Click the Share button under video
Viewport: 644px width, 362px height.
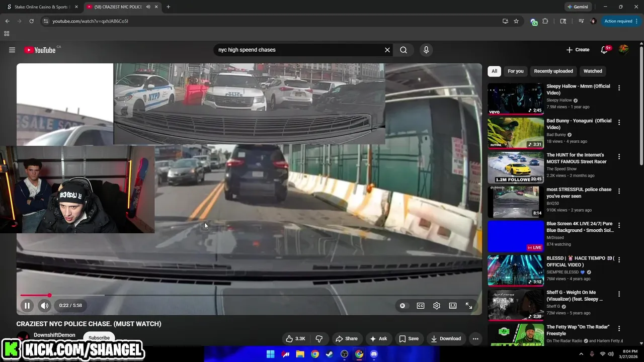pyautogui.click(x=347, y=339)
